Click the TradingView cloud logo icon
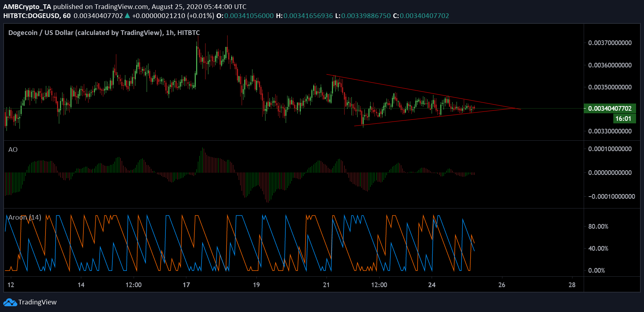The width and height of the screenshot is (644, 312). click(10, 302)
